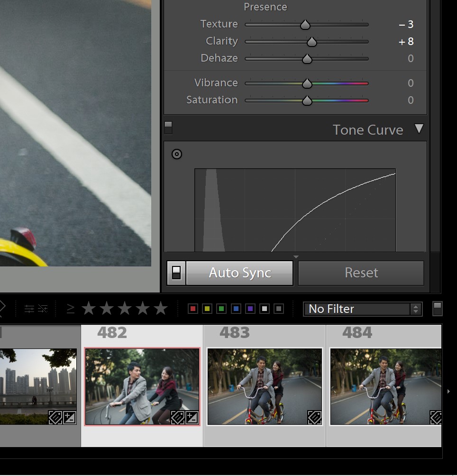Click the Clarity slider label
The height and width of the screenshot is (476, 457).
click(x=222, y=41)
